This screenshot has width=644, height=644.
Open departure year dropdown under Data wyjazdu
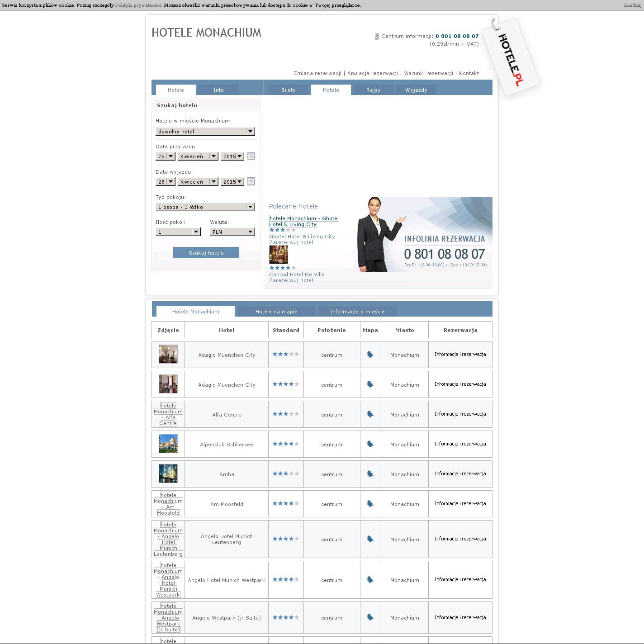tap(232, 181)
